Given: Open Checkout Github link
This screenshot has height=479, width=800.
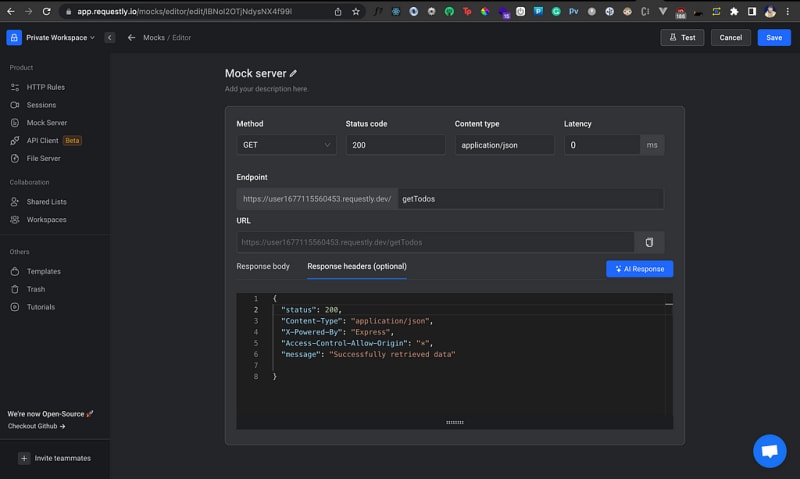Looking at the screenshot, I should [x=36, y=426].
